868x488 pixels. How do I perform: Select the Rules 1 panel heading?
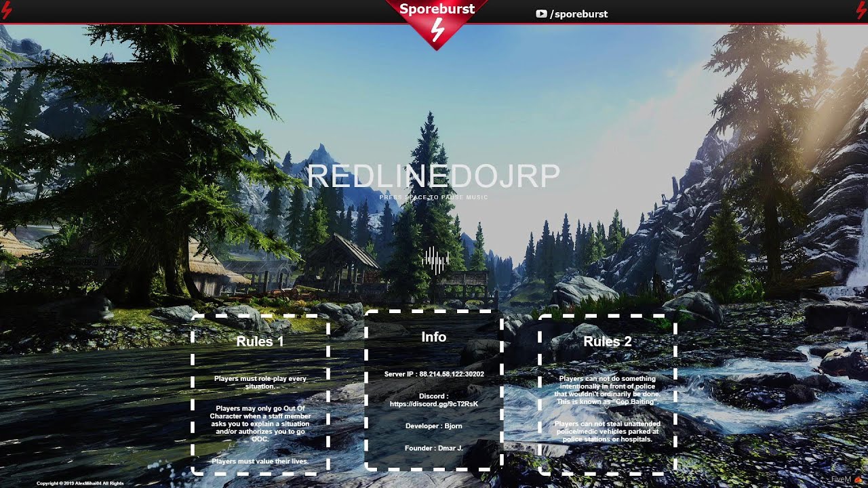tap(260, 342)
